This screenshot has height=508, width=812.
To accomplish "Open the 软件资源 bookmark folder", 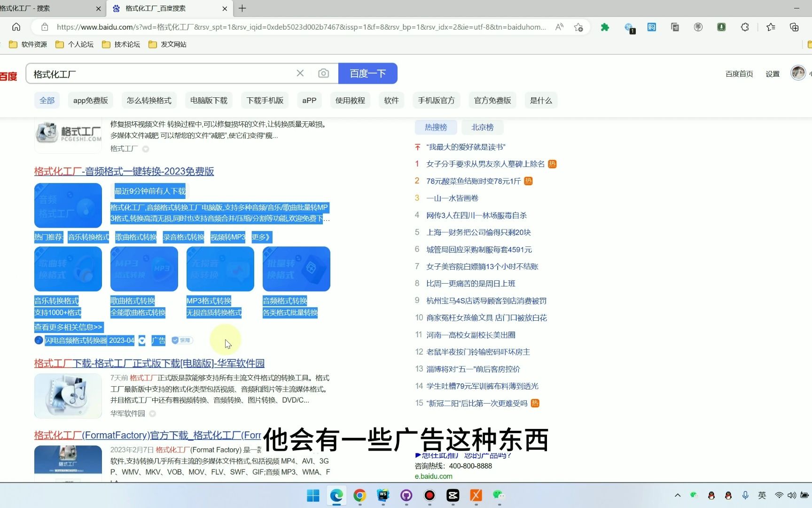I will 28,44.
